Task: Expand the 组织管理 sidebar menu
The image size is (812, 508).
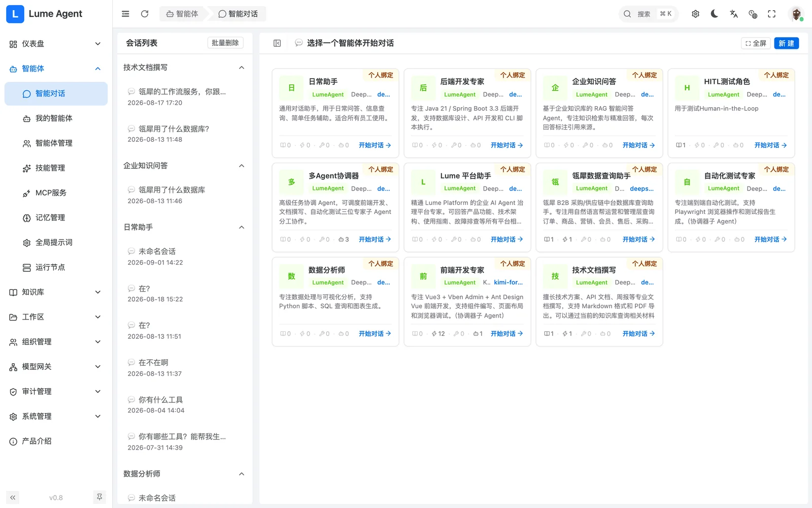Action: pos(55,342)
